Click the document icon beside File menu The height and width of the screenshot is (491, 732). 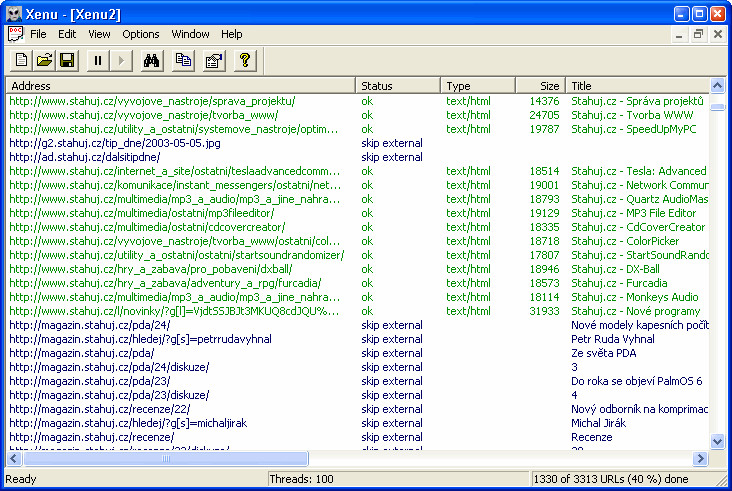(15, 34)
